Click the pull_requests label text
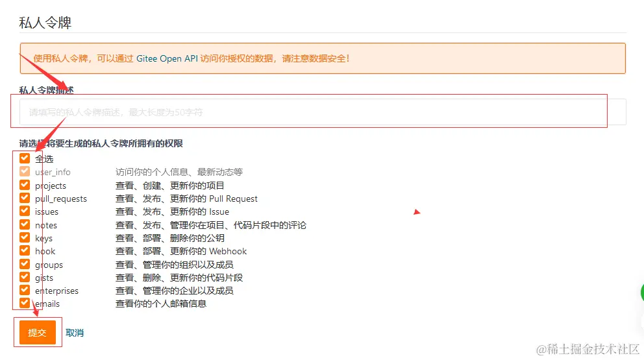The image size is (644, 360). [x=61, y=198]
